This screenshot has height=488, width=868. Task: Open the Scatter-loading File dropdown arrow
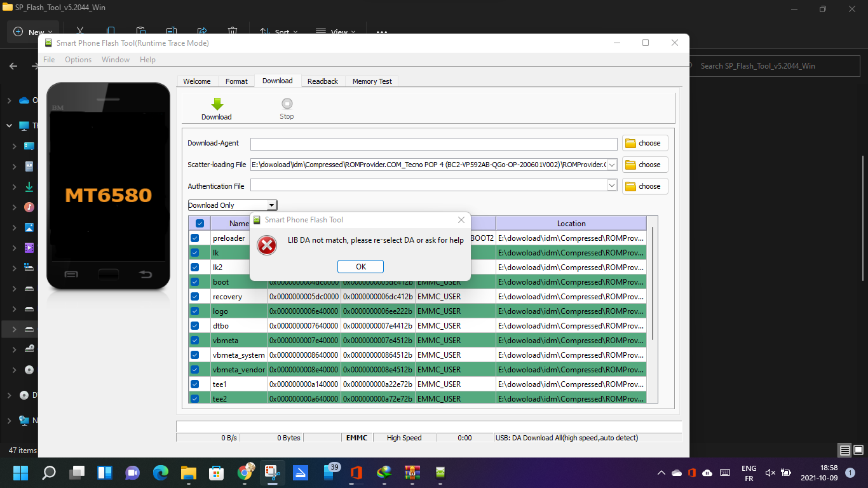pos(612,165)
